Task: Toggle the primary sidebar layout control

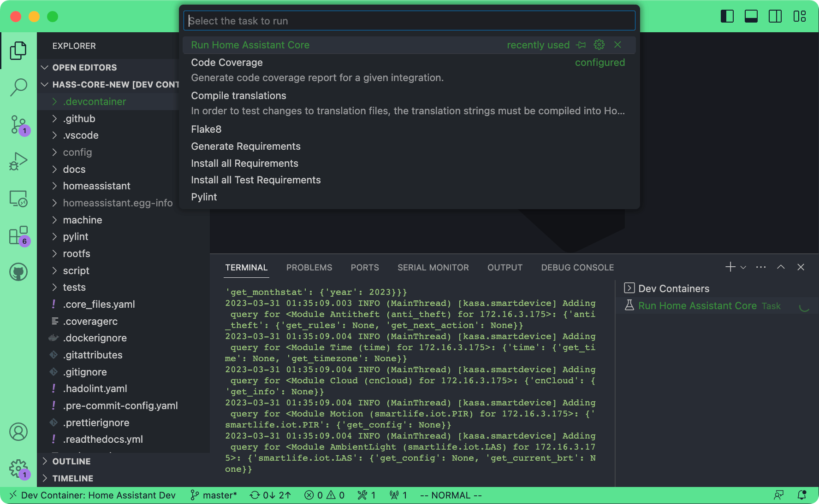Action: [727, 16]
